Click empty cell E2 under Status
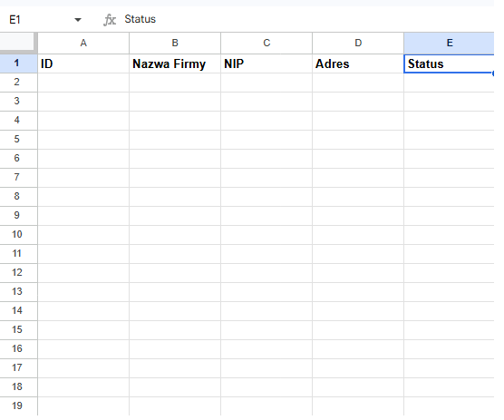 [x=449, y=83]
